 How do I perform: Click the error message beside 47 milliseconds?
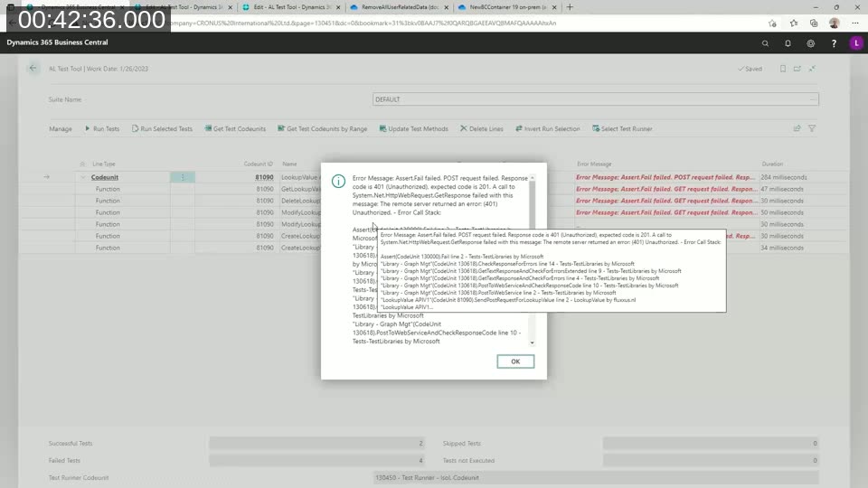665,189
